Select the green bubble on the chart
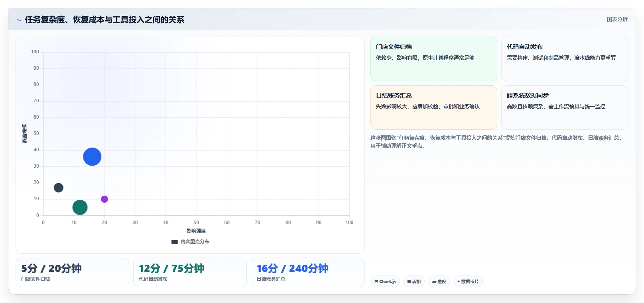644x303 pixels. coord(80,207)
